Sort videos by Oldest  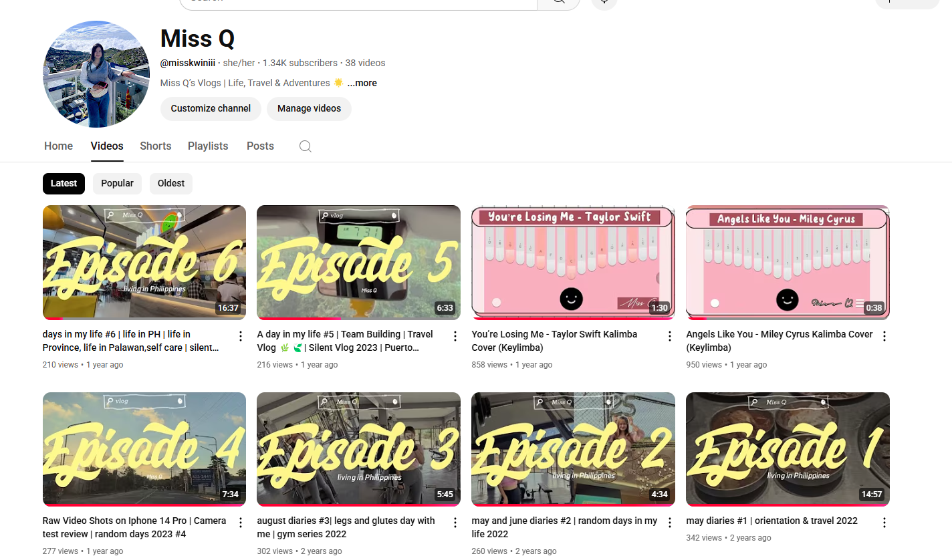(x=171, y=183)
